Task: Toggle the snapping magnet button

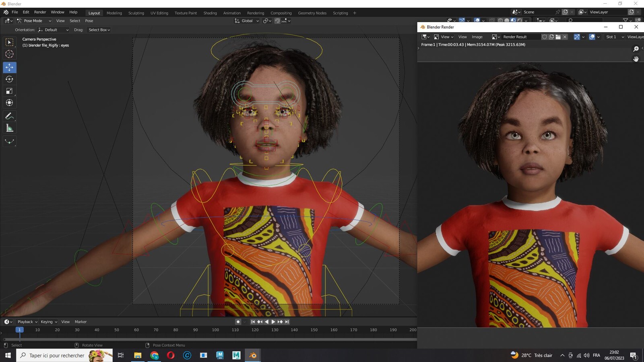Action: pos(277,21)
